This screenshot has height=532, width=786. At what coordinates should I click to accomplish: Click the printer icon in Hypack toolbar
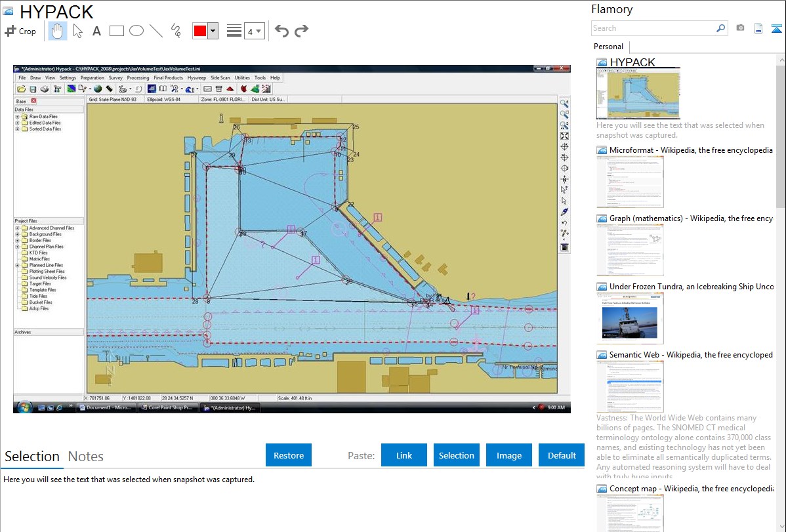tap(45, 89)
